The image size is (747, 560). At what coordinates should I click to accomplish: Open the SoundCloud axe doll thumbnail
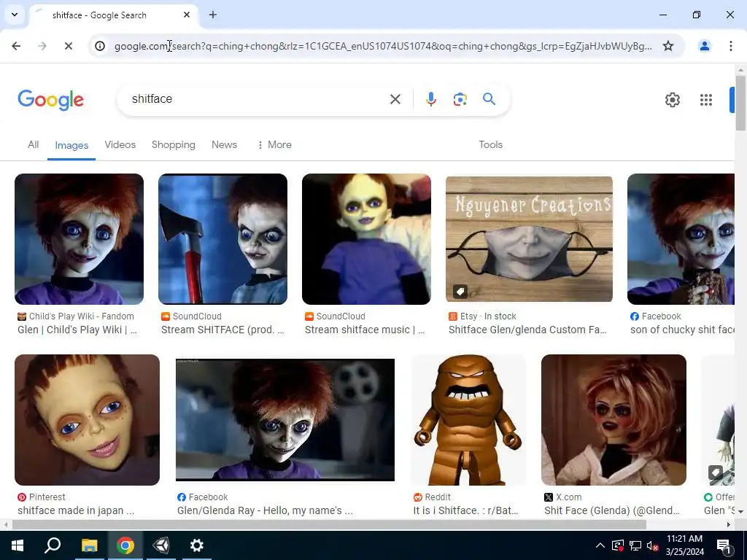[222, 239]
